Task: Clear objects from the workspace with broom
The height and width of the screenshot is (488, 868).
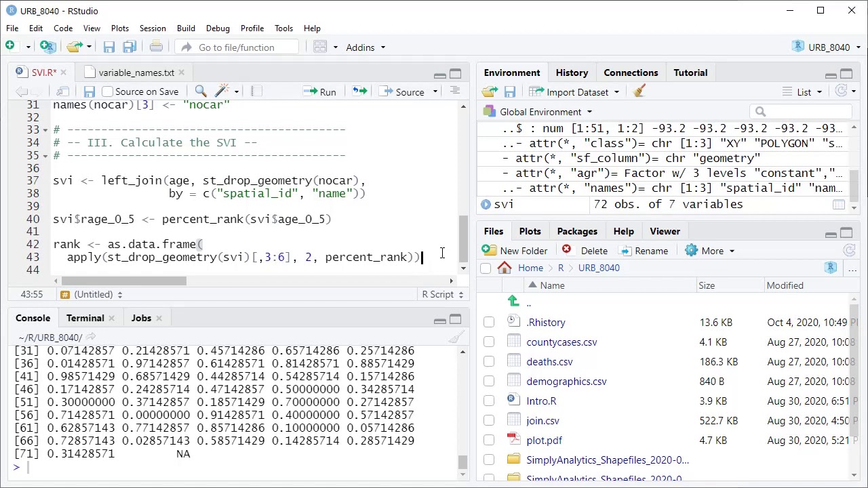Action: pyautogui.click(x=639, y=92)
